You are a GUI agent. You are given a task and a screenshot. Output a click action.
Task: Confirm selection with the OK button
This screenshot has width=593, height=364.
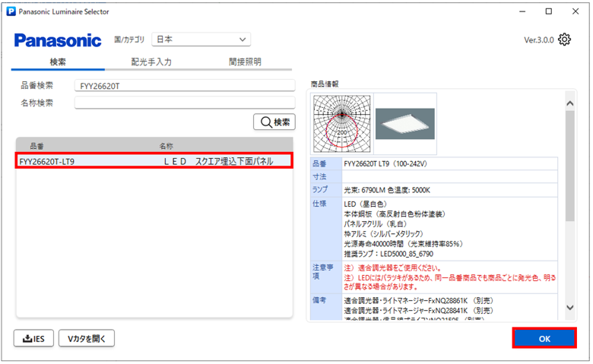544,339
